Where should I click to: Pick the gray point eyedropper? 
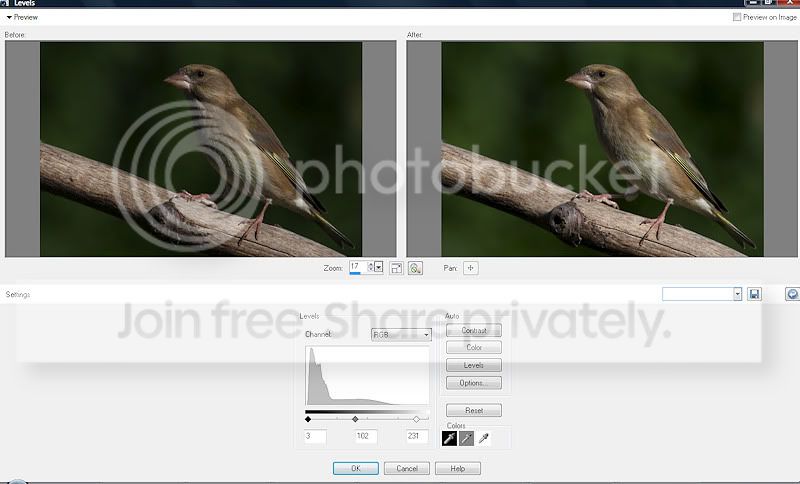(466, 438)
